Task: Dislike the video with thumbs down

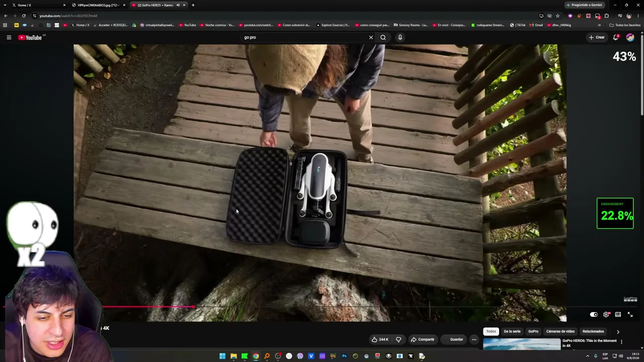Action: pos(398,339)
